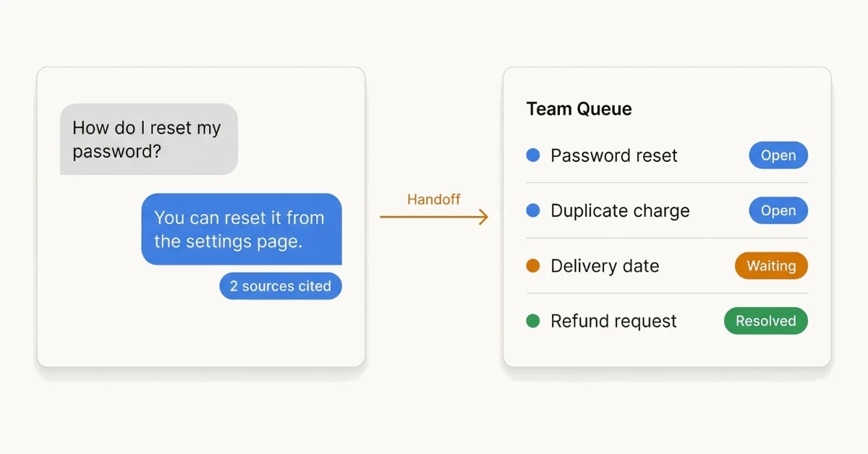The width and height of the screenshot is (868, 454).
Task: Click the blue dot beside Password reset
Action: (533, 155)
